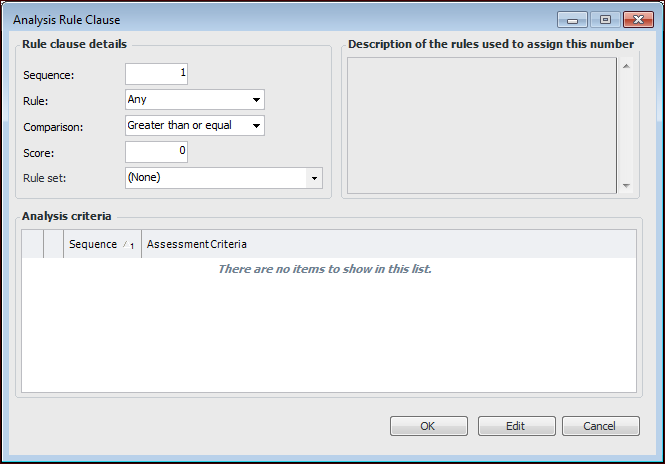Click the Analysis Rule Clause title bar
This screenshot has width=665, height=464.
point(280,19)
